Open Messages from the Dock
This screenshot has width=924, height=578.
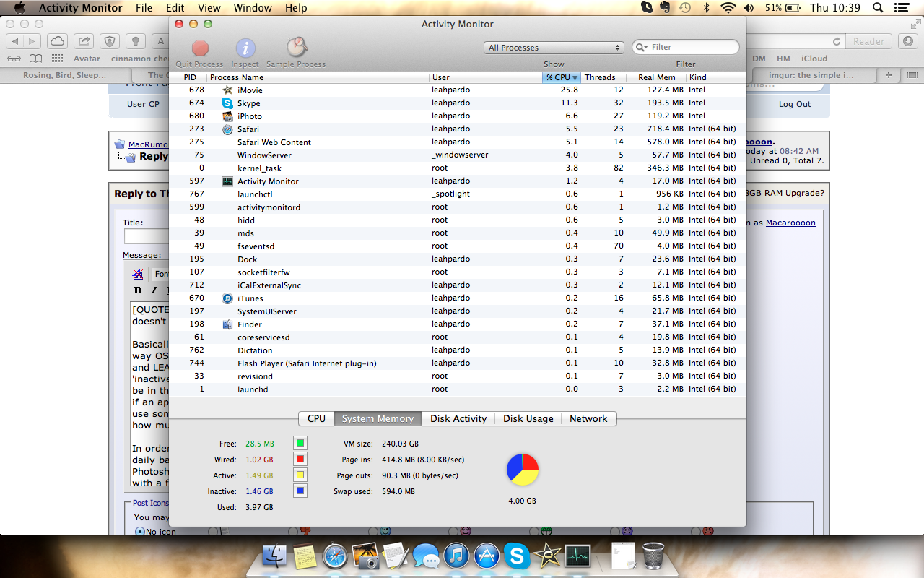426,557
